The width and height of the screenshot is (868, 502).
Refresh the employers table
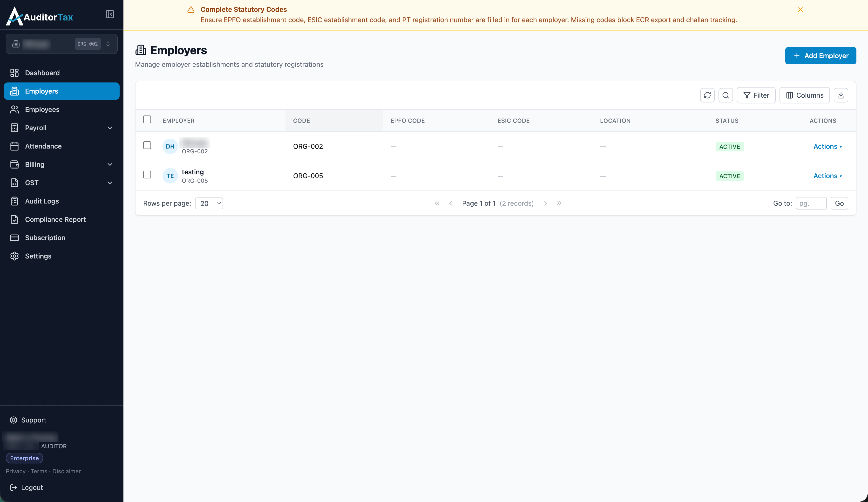(707, 95)
